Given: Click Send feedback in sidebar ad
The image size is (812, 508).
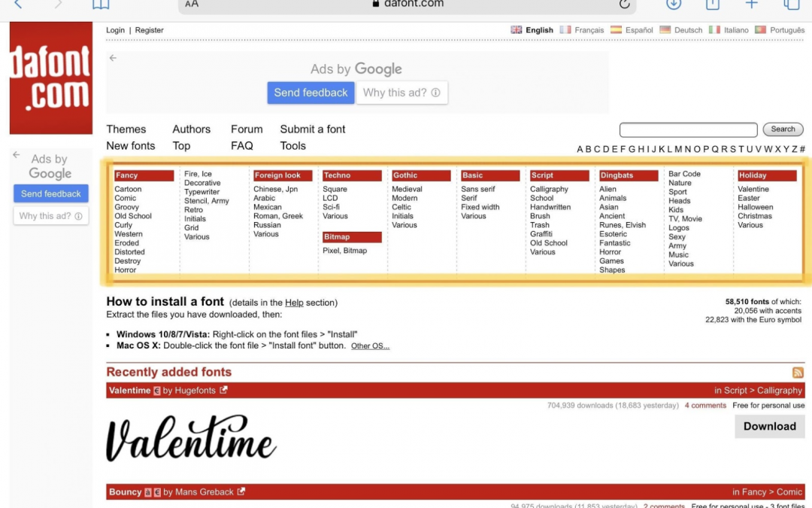Looking at the screenshot, I should click(x=51, y=193).
